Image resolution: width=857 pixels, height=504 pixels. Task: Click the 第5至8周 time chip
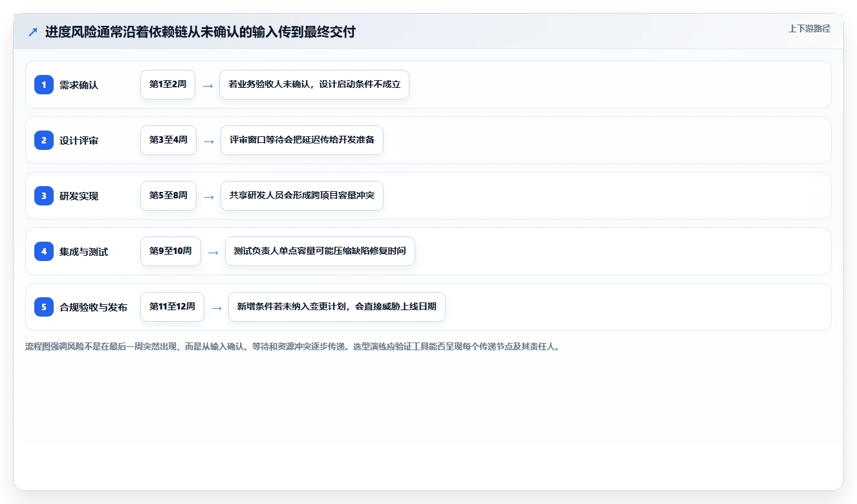[168, 196]
